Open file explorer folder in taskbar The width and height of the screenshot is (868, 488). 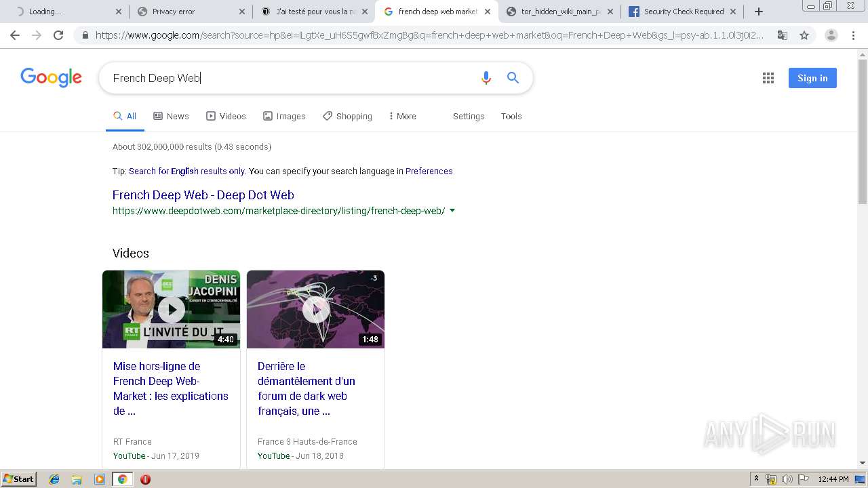click(x=77, y=479)
